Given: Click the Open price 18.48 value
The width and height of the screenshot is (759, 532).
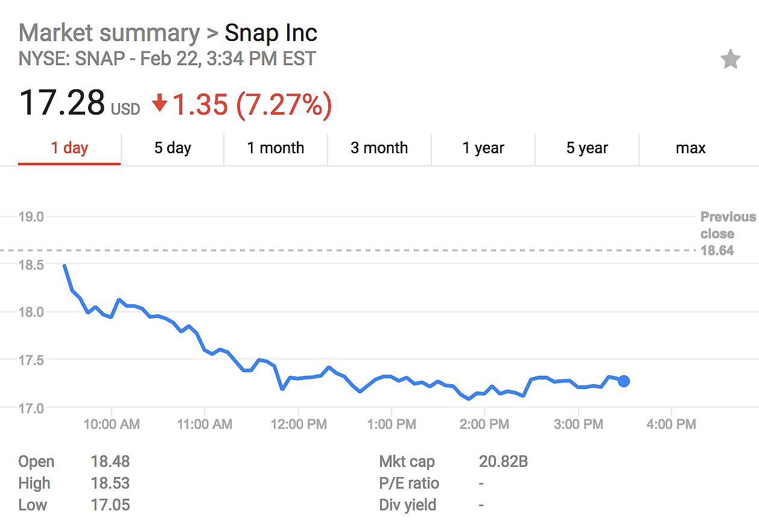Looking at the screenshot, I should [110, 462].
